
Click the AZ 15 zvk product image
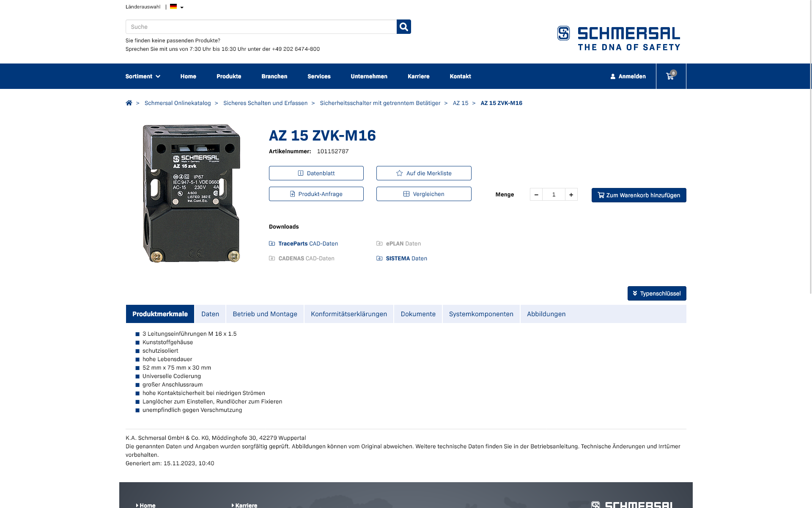click(192, 193)
